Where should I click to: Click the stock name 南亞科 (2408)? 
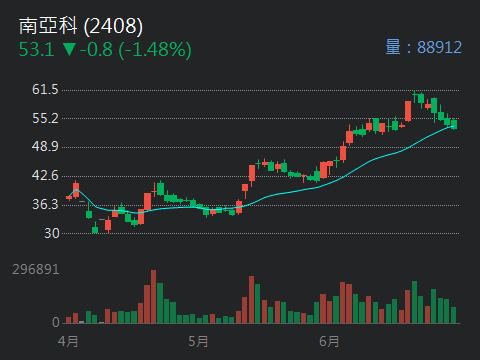point(81,26)
